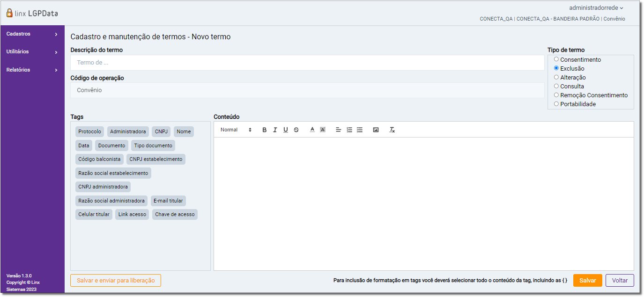
Task: Clear formatting with the Tx icon
Action: click(x=392, y=130)
